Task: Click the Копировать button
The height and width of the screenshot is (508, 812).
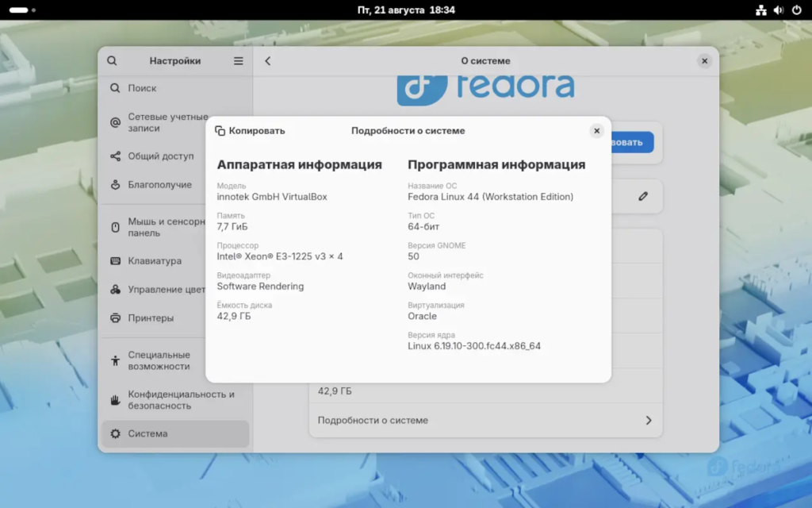Action: point(250,131)
